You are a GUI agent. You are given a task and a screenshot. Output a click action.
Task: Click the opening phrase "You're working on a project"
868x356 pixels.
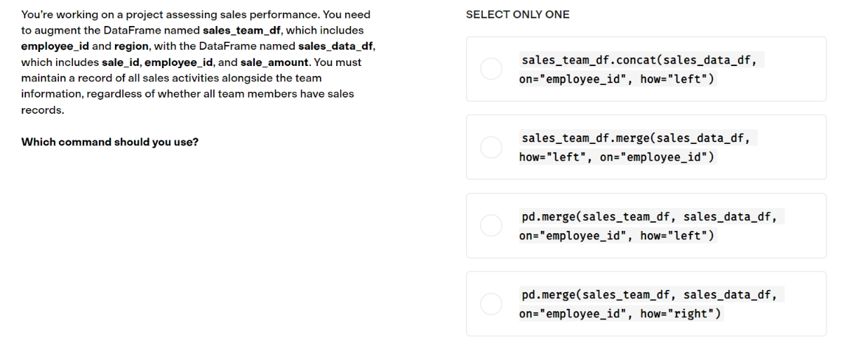(86, 14)
